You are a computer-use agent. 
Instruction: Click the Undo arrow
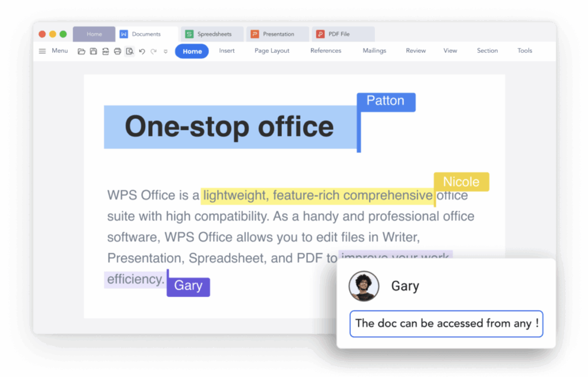point(142,51)
